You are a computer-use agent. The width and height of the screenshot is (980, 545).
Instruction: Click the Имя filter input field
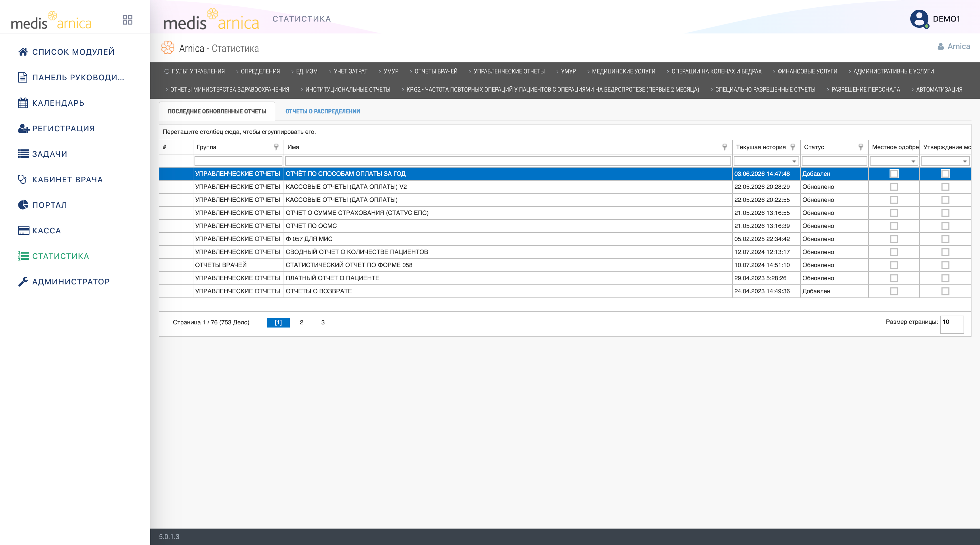tap(508, 161)
